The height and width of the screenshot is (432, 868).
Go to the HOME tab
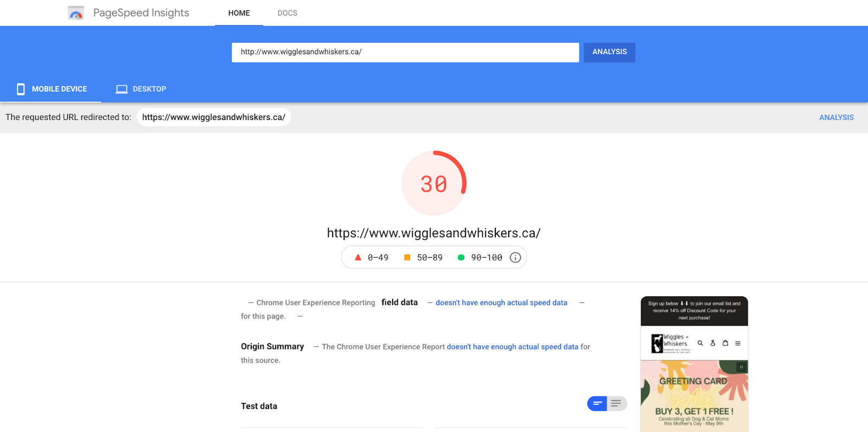[239, 13]
